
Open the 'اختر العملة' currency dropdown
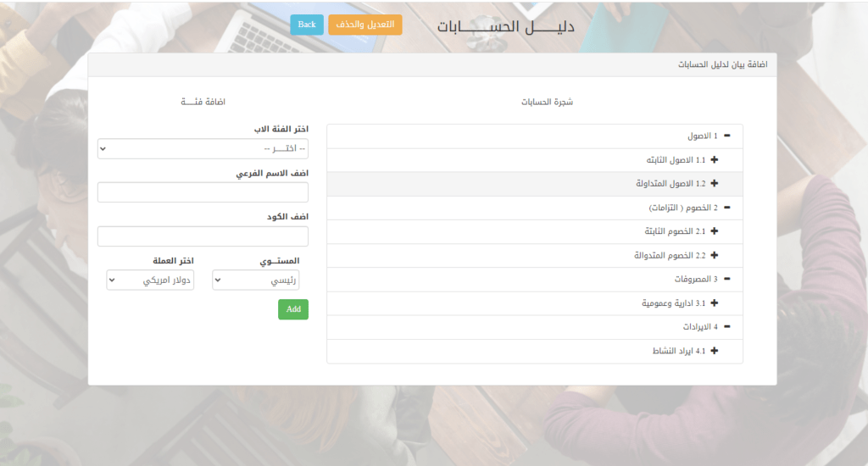tap(150, 280)
